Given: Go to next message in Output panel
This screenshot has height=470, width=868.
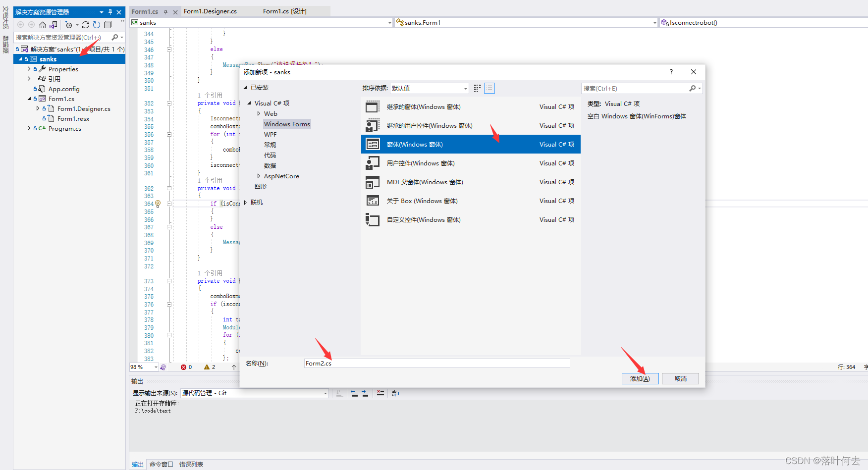Looking at the screenshot, I should click(365, 393).
